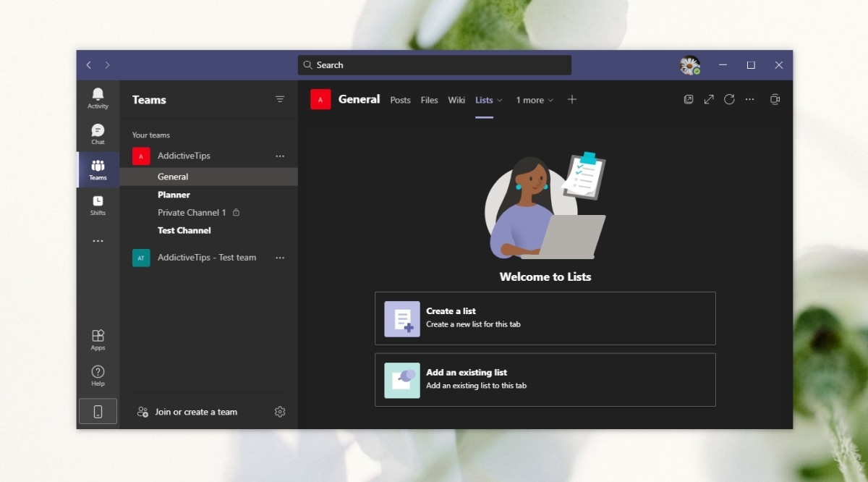Click the mobile app download icon
The height and width of the screenshot is (482, 868).
tap(98, 411)
